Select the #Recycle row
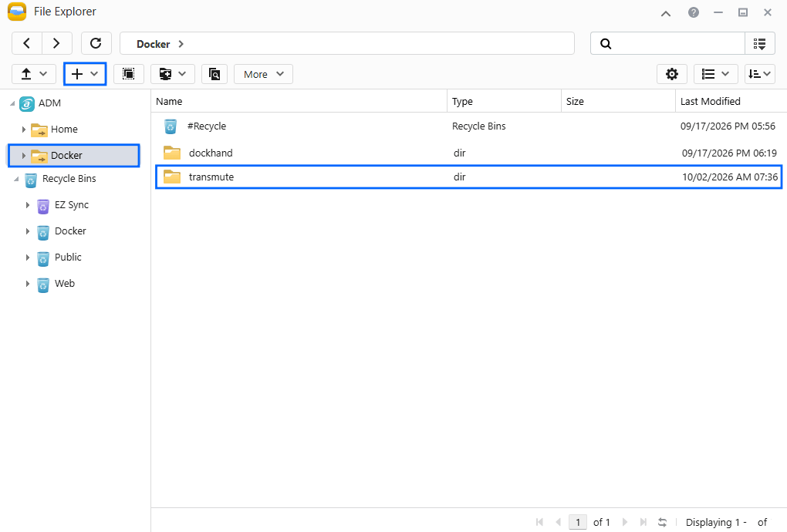This screenshot has height=532, width=787. [x=469, y=126]
